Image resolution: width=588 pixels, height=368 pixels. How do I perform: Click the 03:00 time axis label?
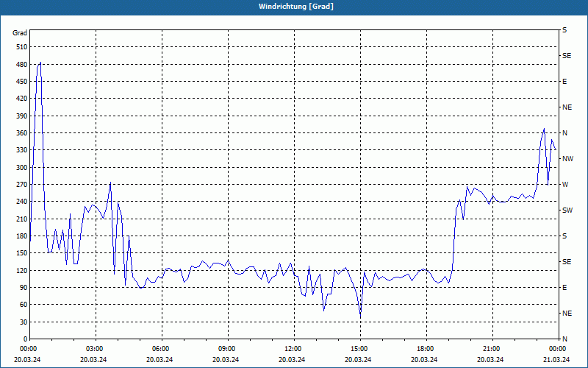coord(94,349)
